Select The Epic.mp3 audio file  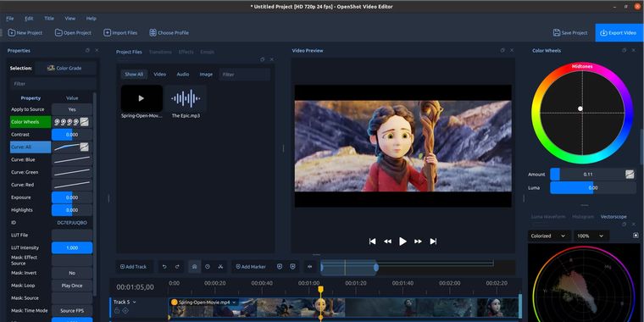point(186,103)
